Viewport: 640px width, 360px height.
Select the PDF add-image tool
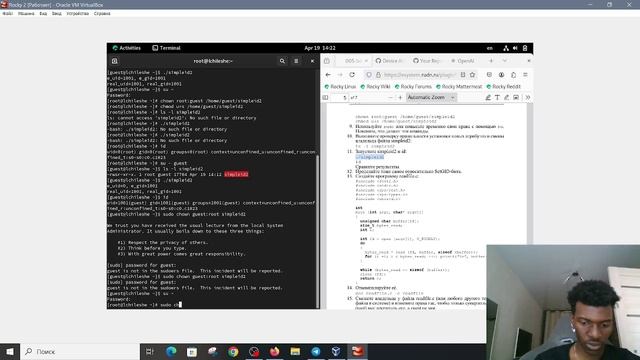coord(516,98)
